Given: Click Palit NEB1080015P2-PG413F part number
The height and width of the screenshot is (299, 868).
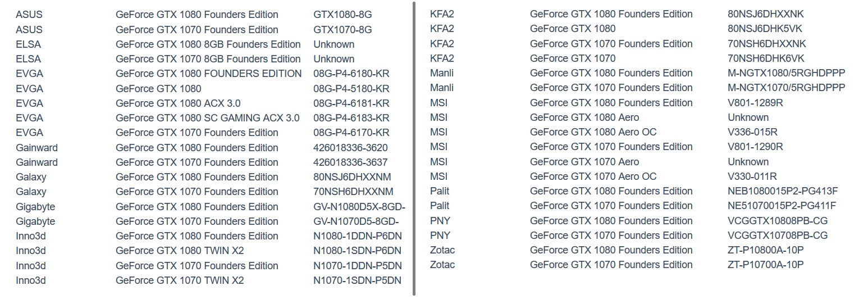Looking at the screenshot, I should coord(783,191).
